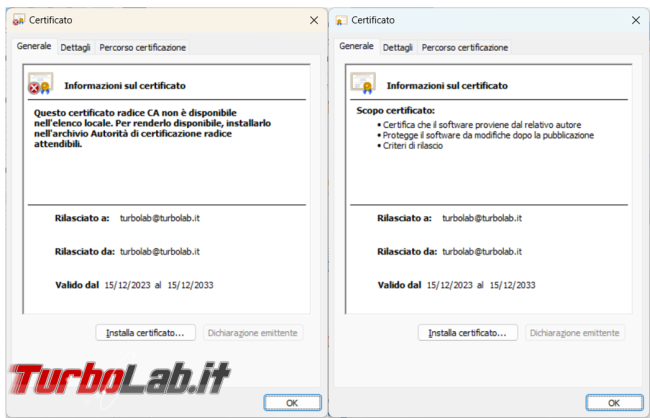Screen dimensions: 650x418
Task: Click 'Rilasciato a' email in right window
Action: click(x=482, y=218)
